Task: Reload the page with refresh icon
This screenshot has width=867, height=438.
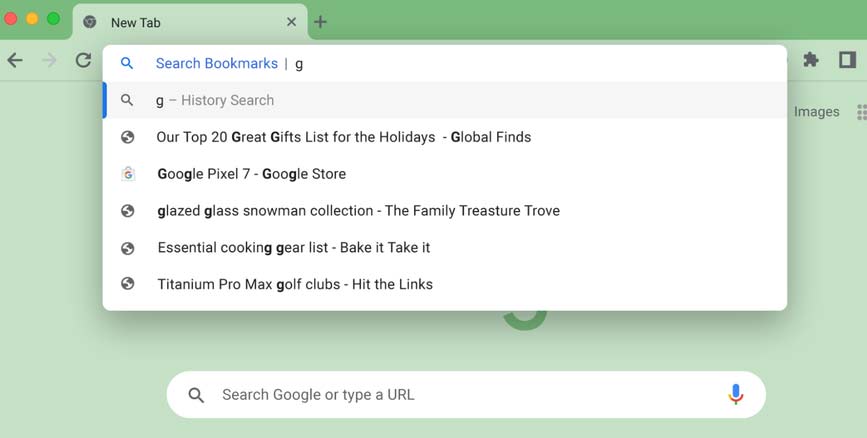Action: pyautogui.click(x=83, y=60)
